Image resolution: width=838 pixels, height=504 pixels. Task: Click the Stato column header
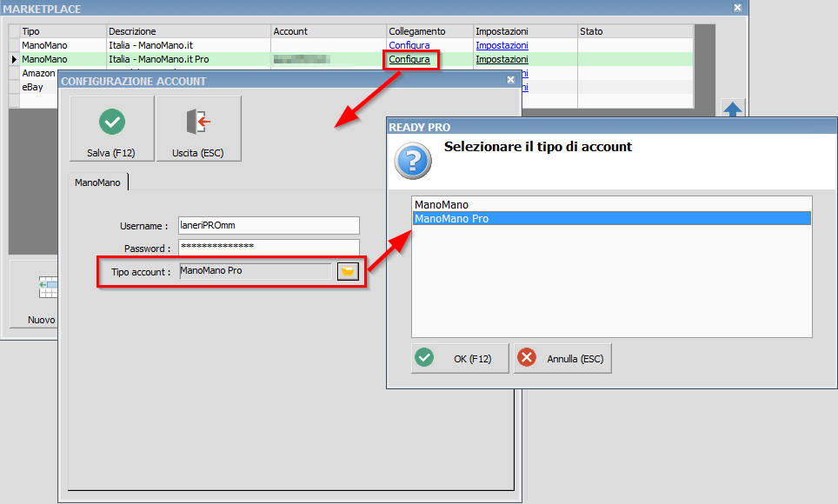pyautogui.click(x=635, y=31)
